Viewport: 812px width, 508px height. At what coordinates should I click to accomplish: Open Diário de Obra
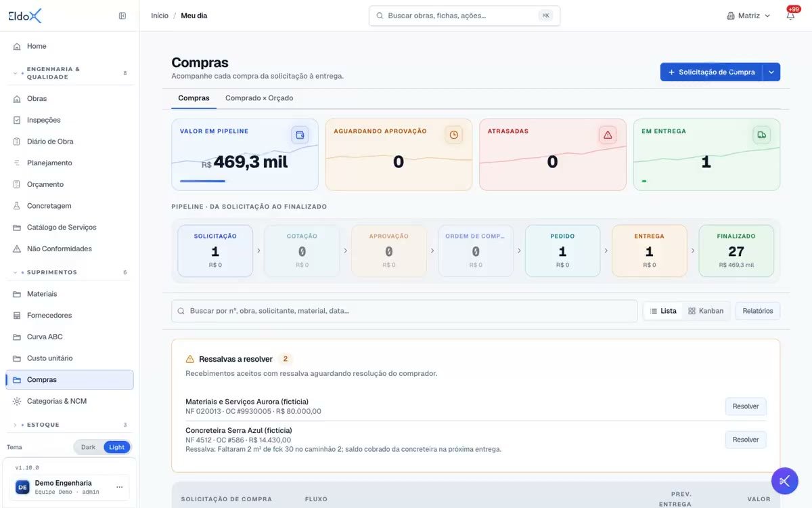[x=70, y=142]
